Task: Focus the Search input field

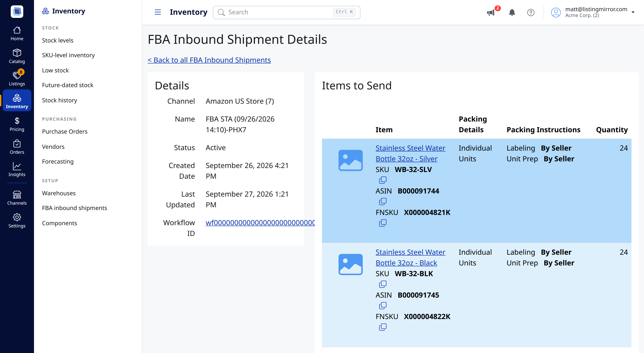Action: click(286, 12)
